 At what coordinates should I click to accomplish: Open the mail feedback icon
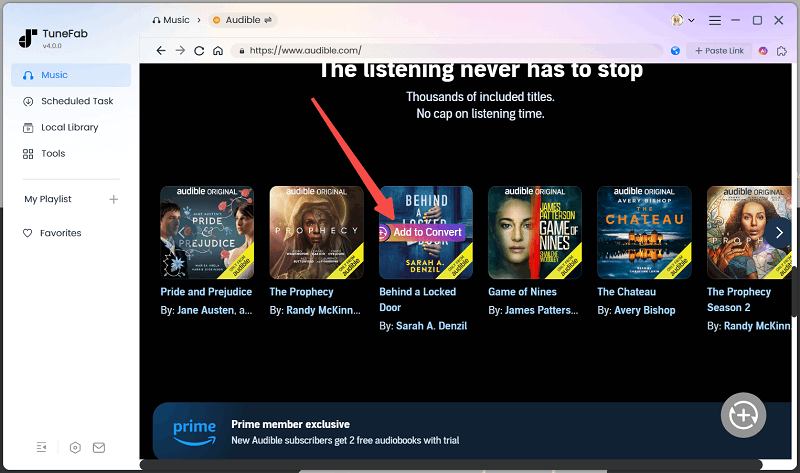100,447
